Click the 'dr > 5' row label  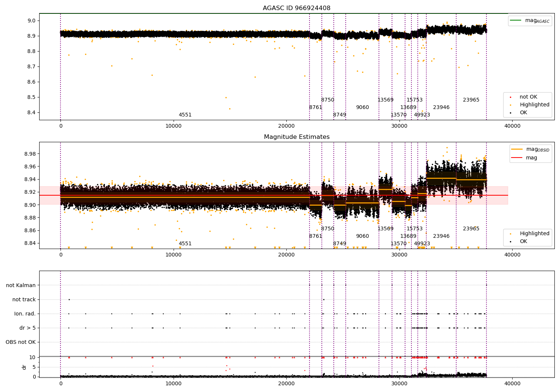[28, 328]
